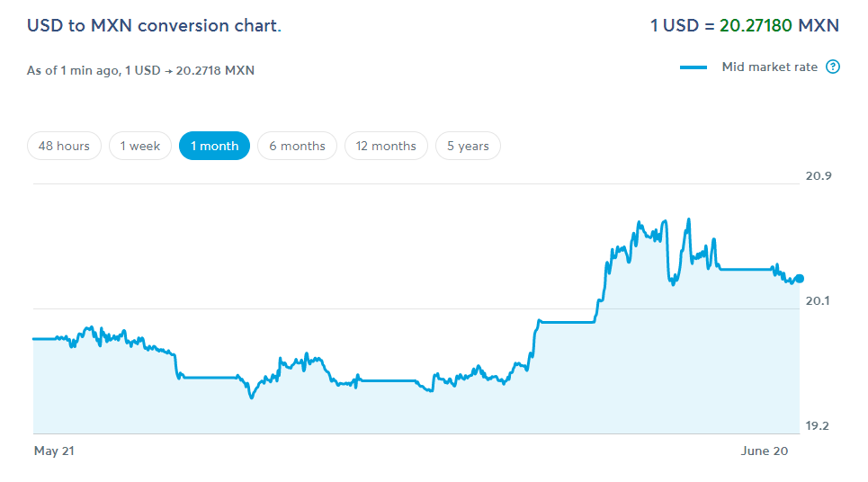This screenshot has width=868, height=482.
Task: Switch chart to 1 week
Action: 140,146
